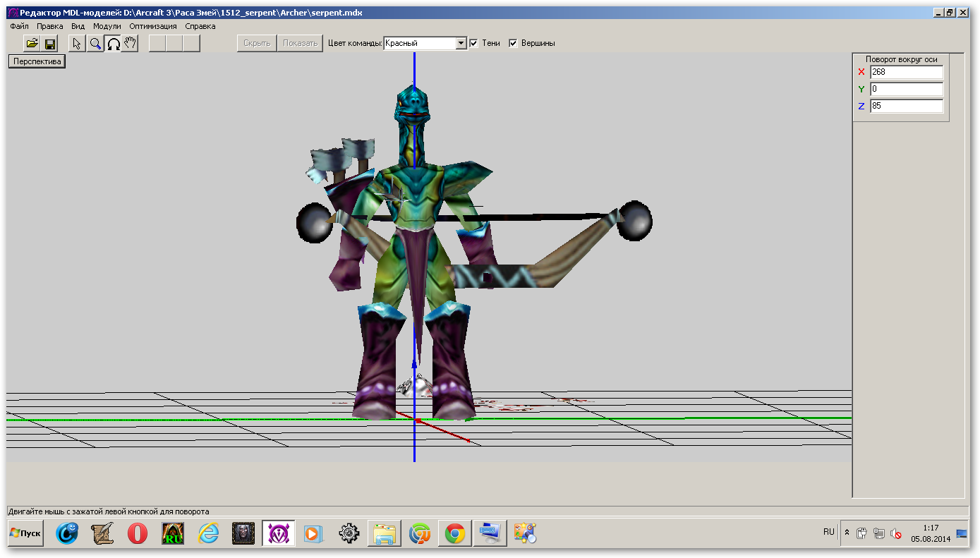Open the Оптимизация menu
Screen dimensions: 980x558
(x=153, y=26)
